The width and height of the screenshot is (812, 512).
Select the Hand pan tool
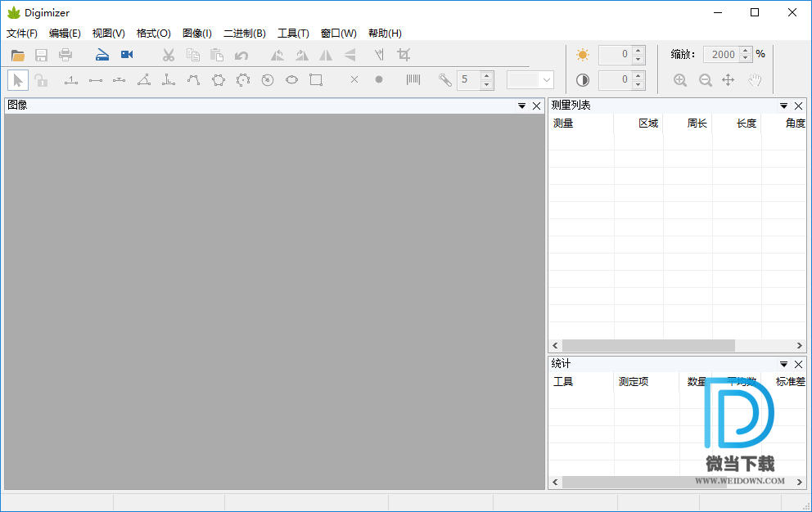tap(755, 79)
